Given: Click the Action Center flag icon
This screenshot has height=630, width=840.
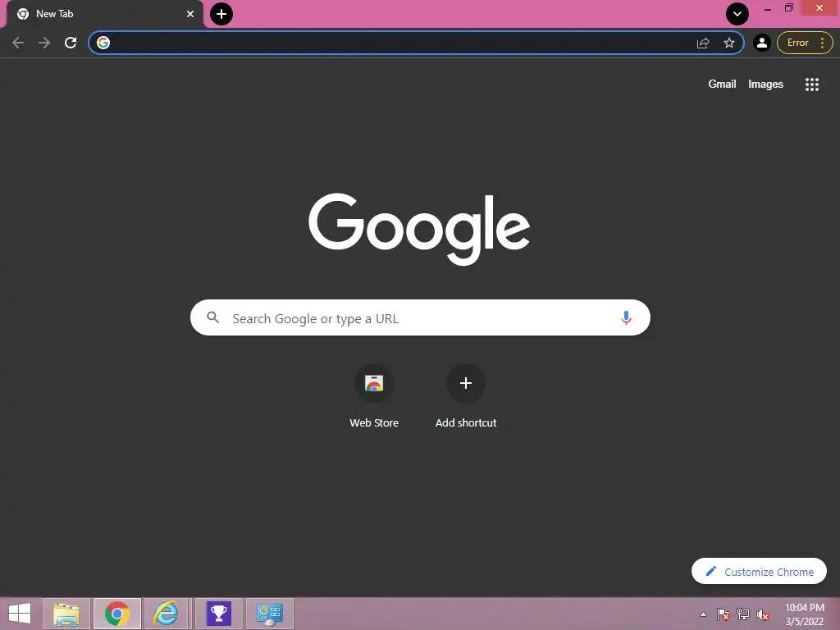Looking at the screenshot, I should coord(724,614).
